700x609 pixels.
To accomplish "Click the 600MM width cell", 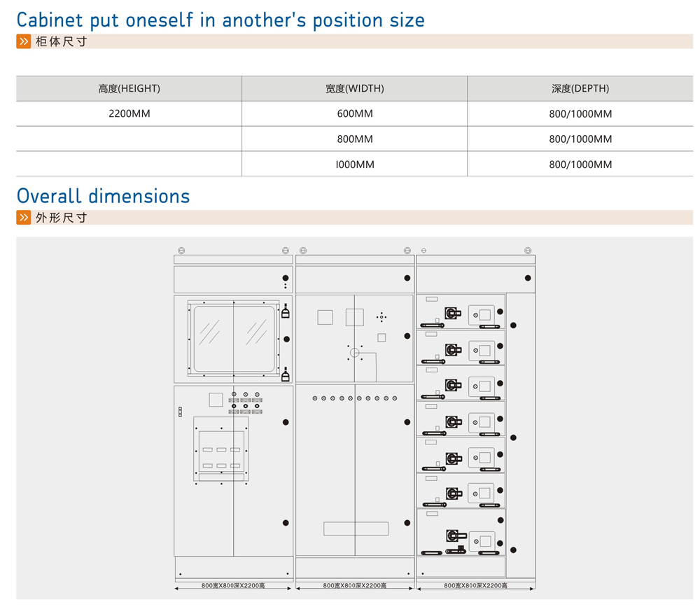I will pyautogui.click(x=355, y=114).
